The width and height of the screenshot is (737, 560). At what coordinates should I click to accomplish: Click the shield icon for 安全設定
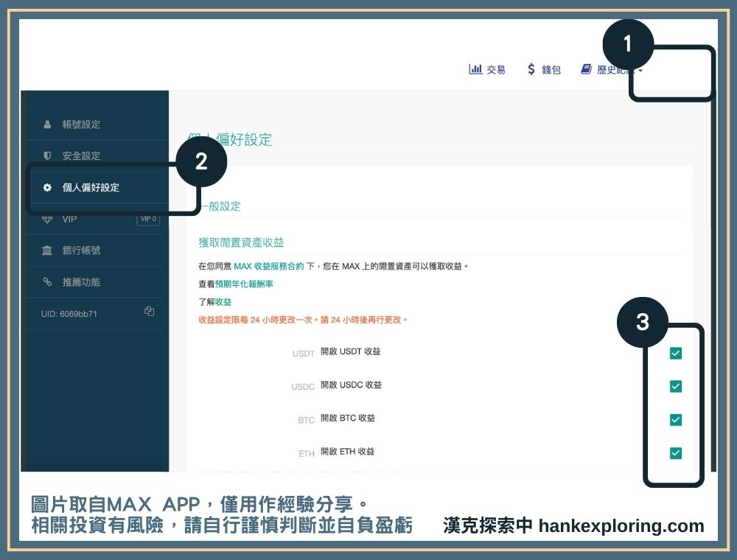pos(48,155)
